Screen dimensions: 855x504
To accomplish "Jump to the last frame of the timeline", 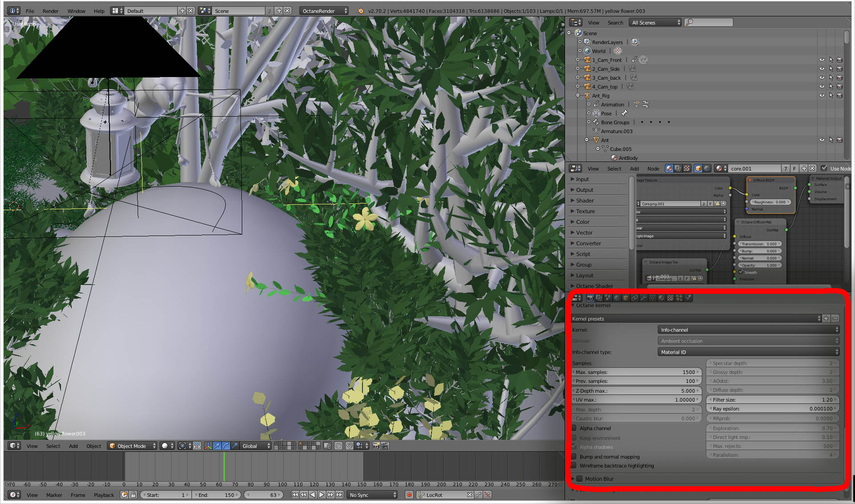I will tap(340, 495).
